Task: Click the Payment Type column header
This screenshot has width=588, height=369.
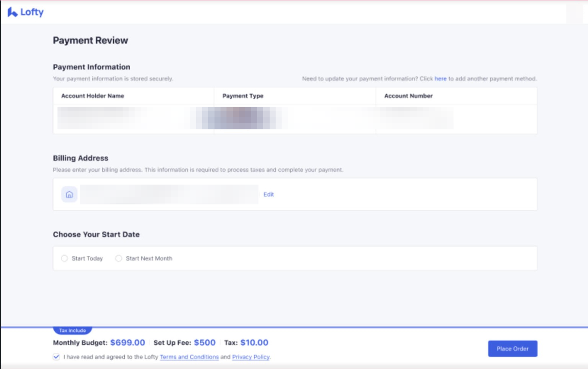Action: [x=243, y=96]
